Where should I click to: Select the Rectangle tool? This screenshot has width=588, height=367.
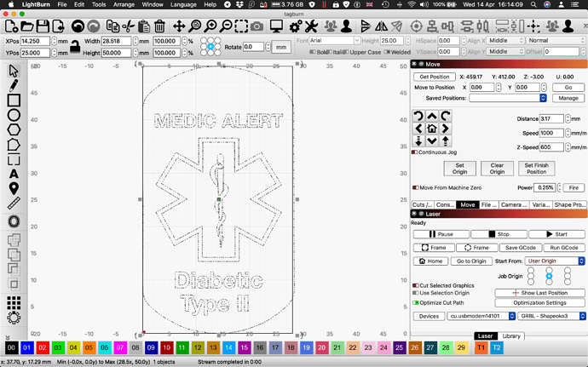14,100
